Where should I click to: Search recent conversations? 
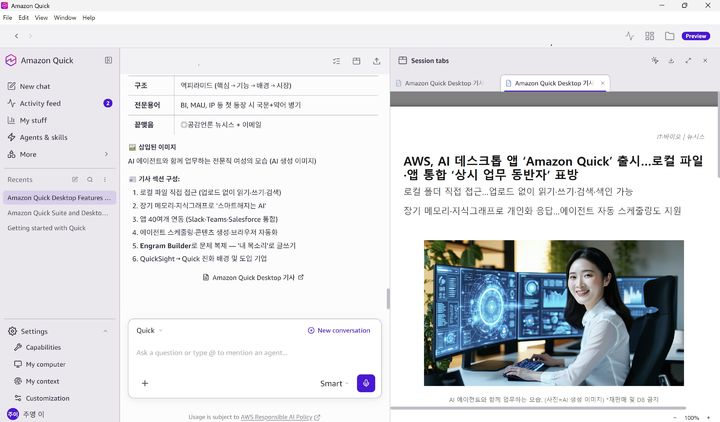click(x=90, y=180)
